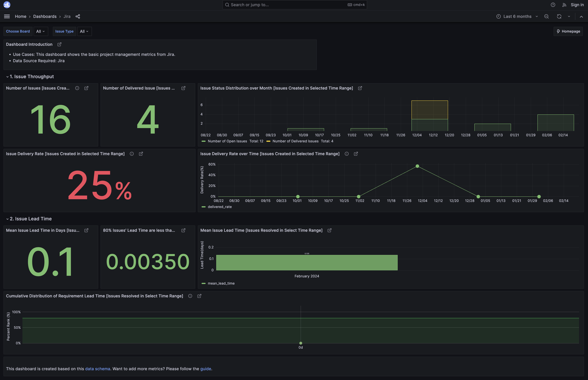Screen dimensions: 588x380
Task: Show info for Issue Delivery Rate panel
Action: click(132, 154)
